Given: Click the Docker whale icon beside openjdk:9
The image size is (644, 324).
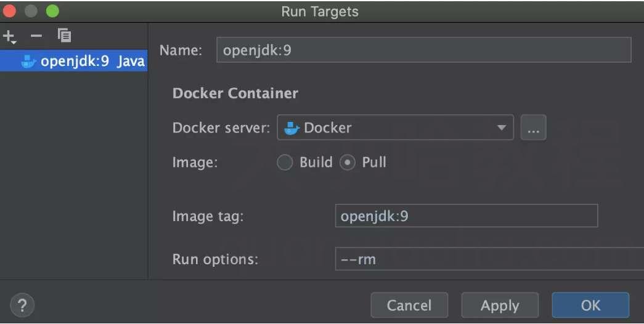Looking at the screenshot, I should pos(28,61).
